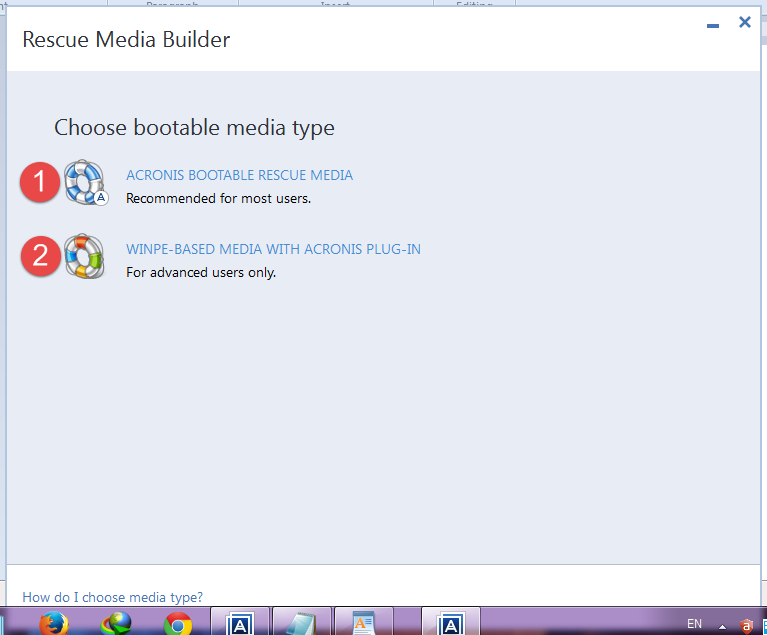The height and width of the screenshot is (635, 767).
Task: Show hidden system tray icons arrow
Action: (x=722, y=626)
